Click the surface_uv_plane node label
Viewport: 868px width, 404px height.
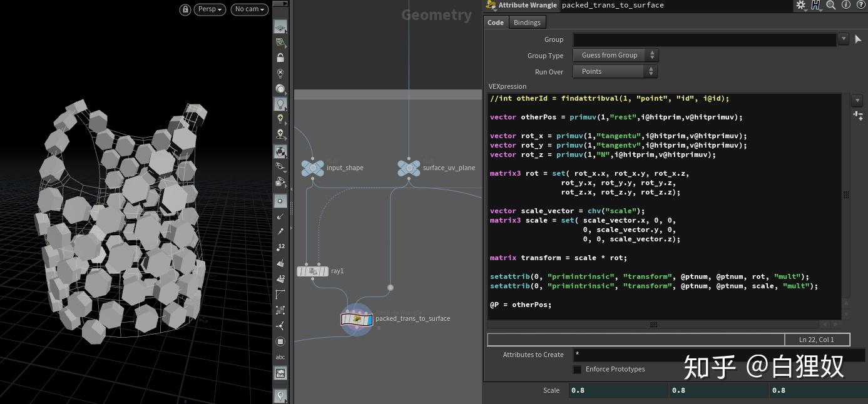coord(449,168)
